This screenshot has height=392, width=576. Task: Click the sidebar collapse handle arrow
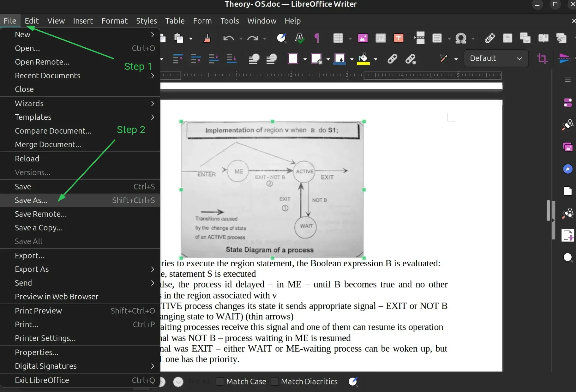(x=553, y=220)
